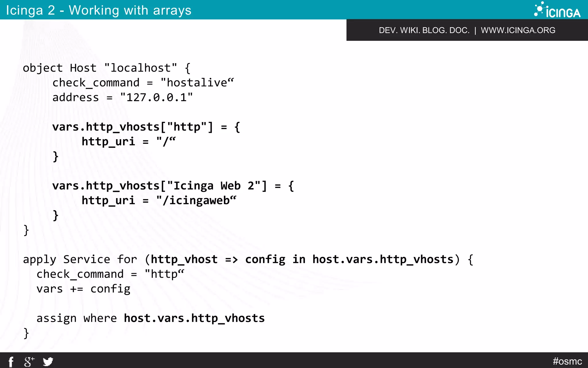Screen dimensions: 588x368
Task: Click the Facebook icon in footer
Action: [11, 361]
